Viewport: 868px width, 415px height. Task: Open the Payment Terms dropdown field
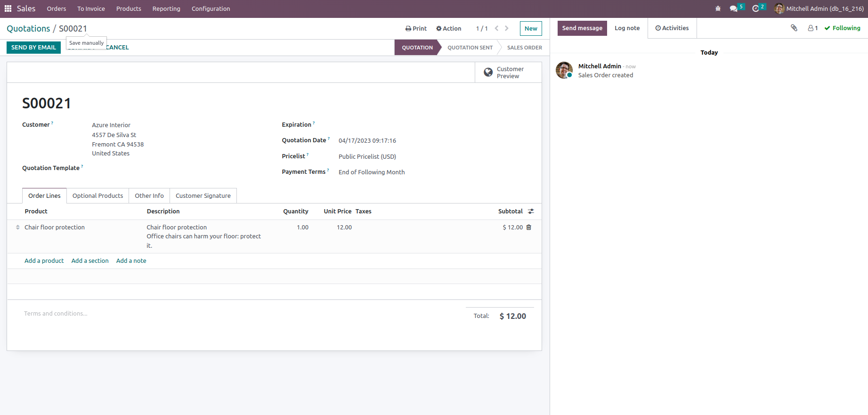click(372, 172)
